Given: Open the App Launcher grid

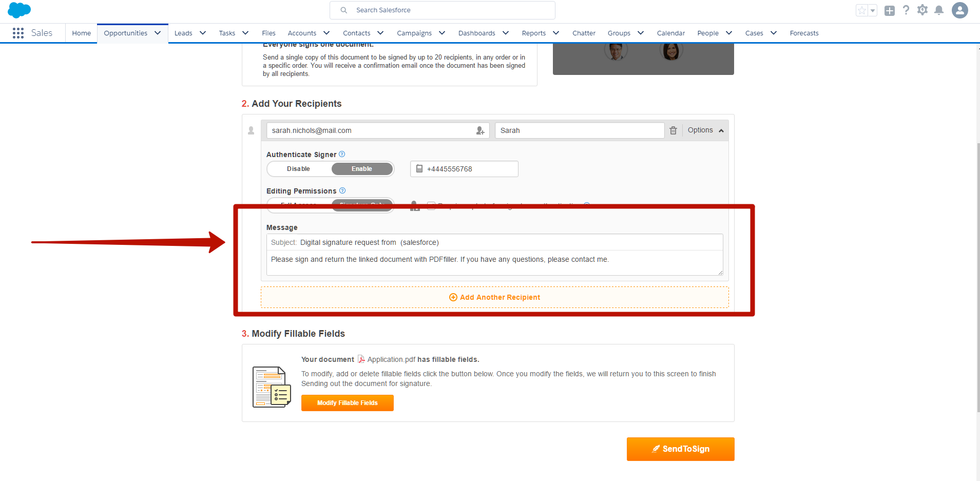Looking at the screenshot, I should pyautogui.click(x=18, y=33).
